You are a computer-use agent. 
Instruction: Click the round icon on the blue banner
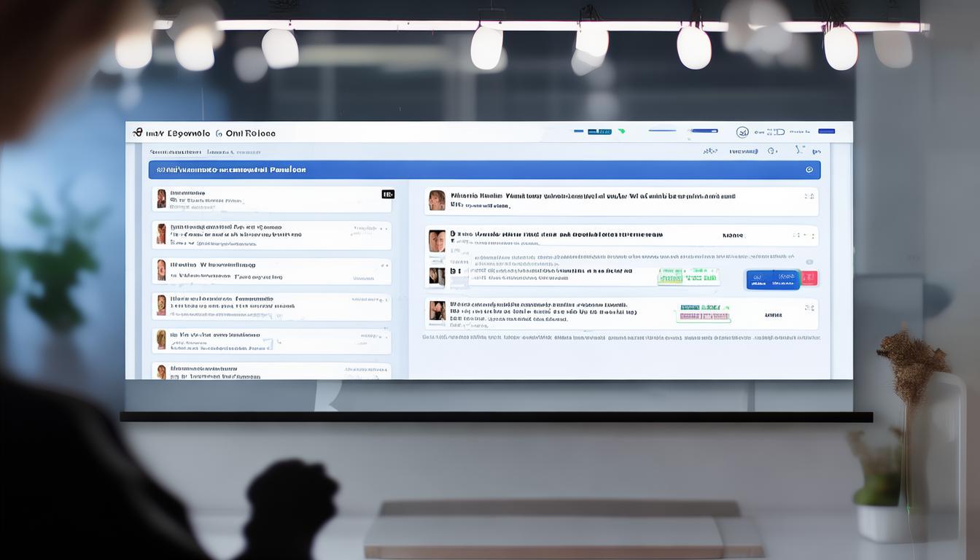point(809,170)
